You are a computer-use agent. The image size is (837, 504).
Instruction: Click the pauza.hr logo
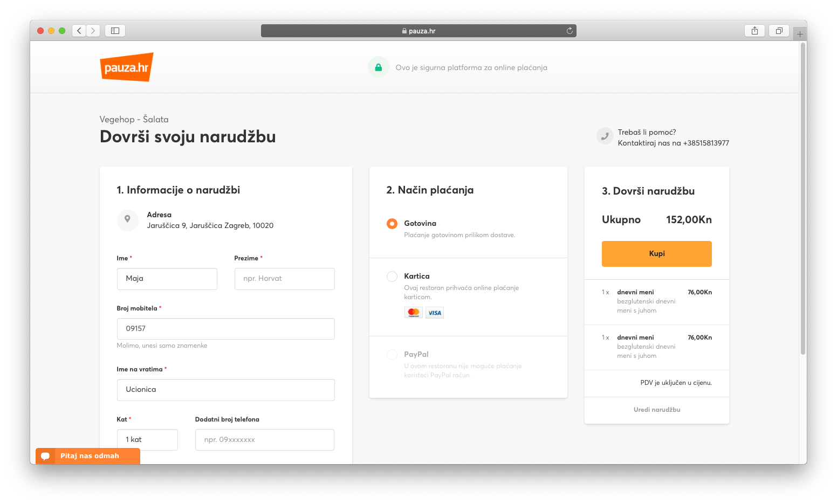pyautogui.click(x=127, y=67)
